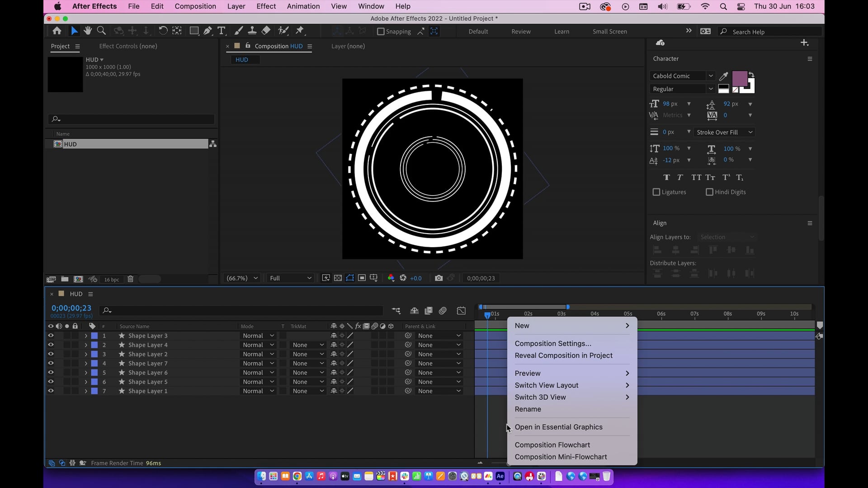Image resolution: width=868 pixels, height=488 pixels.
Task: Select the Clone Stamp tool
Action: [252, 31]
